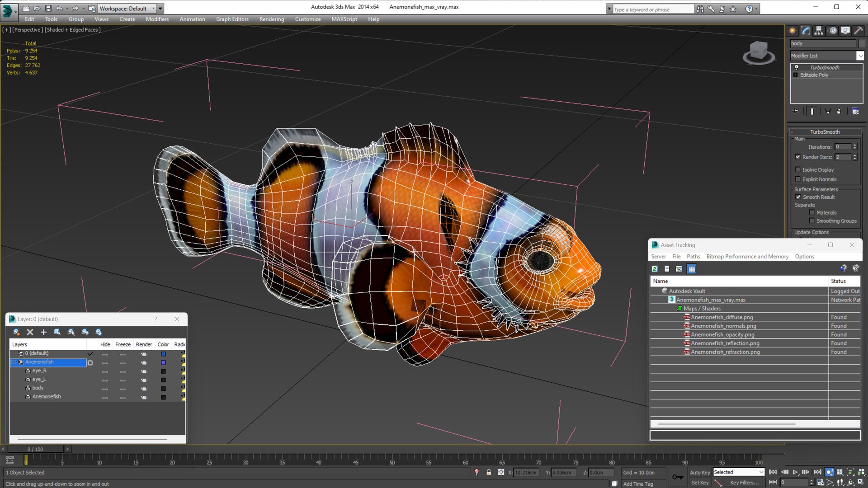Click the Play Animation button

(795, 472)
